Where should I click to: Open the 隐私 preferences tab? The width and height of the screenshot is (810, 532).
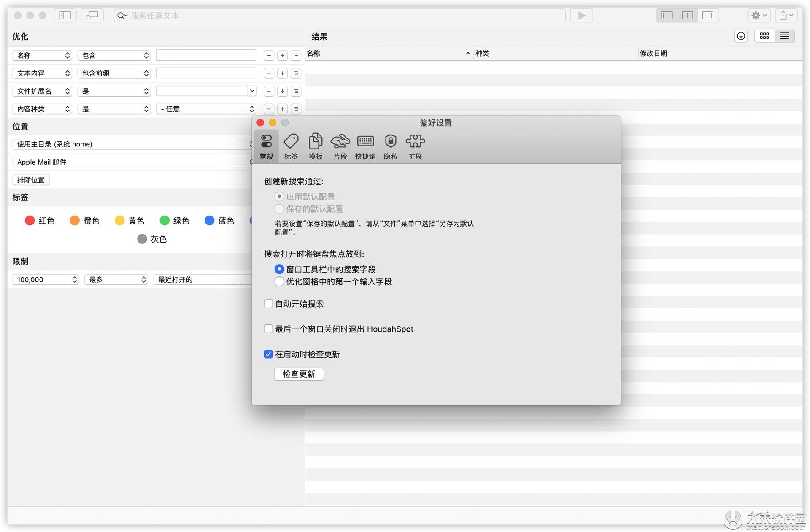click(x=391, y=146)
